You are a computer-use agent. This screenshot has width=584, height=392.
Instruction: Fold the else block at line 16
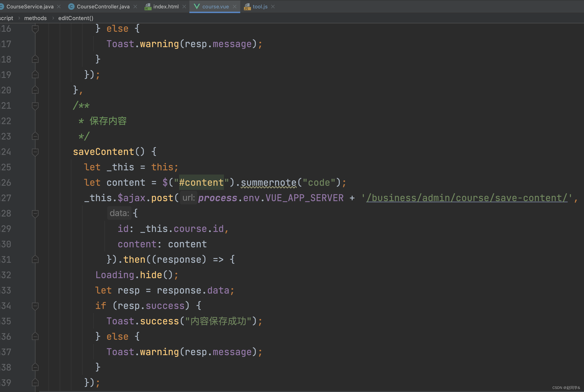(x=35, y=29)
